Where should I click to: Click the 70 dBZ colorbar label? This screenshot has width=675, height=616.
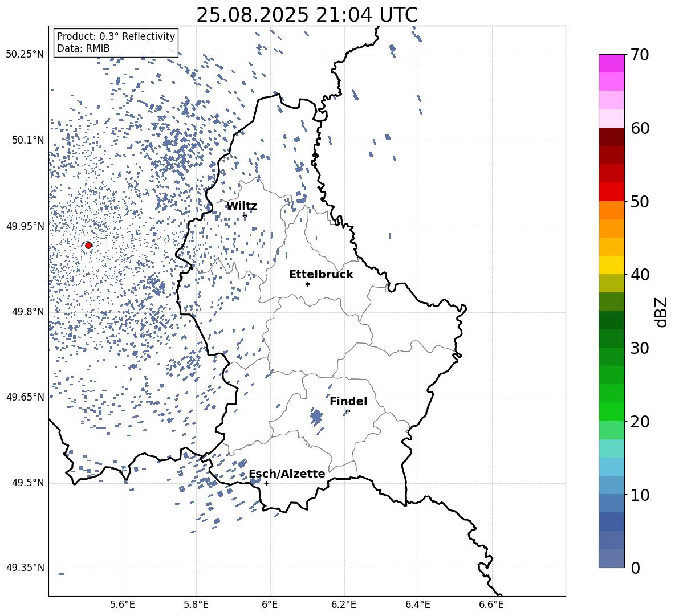(640, 55)
